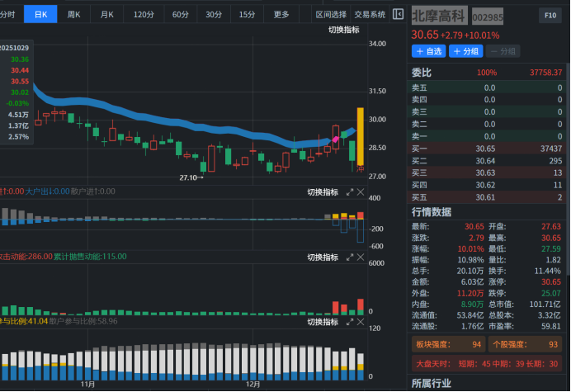This screenshot has height=392, width=571.
Task: Maximize the fund flow indicator panel
Action: pos(350,192)
